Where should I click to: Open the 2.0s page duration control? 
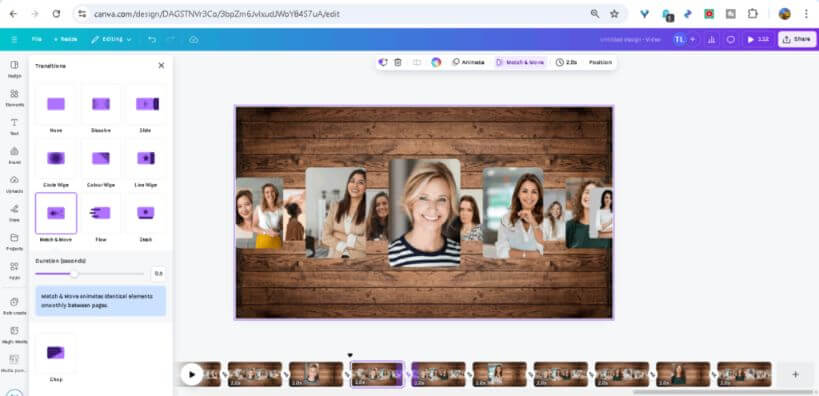566,62
